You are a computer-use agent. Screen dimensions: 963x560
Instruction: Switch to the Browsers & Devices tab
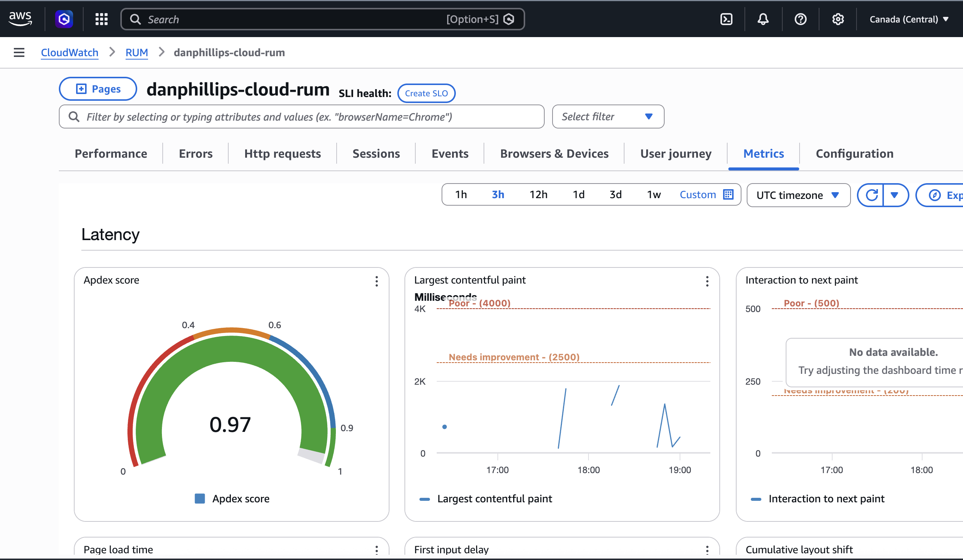(554, 154)
